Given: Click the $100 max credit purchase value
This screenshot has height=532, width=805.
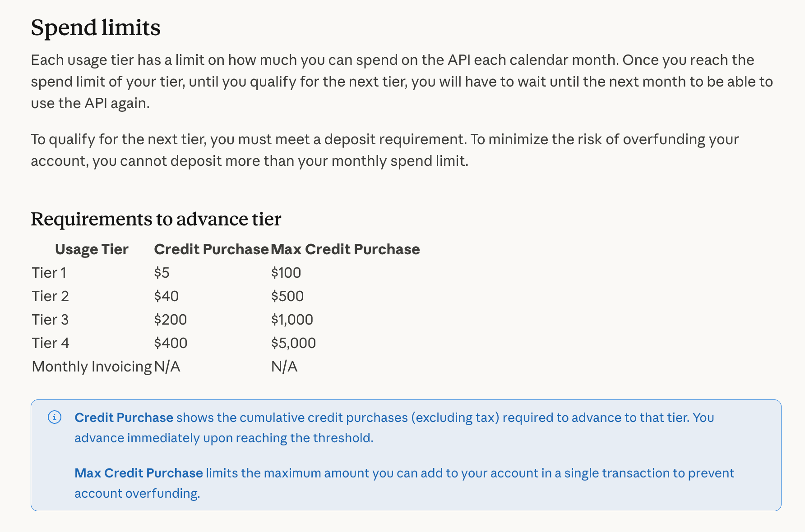Looking at the screenshot, I should point(286,273).
